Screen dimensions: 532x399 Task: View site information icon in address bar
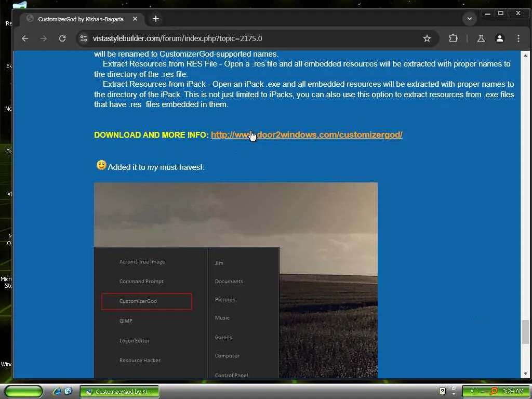click(x=84, y=38)
